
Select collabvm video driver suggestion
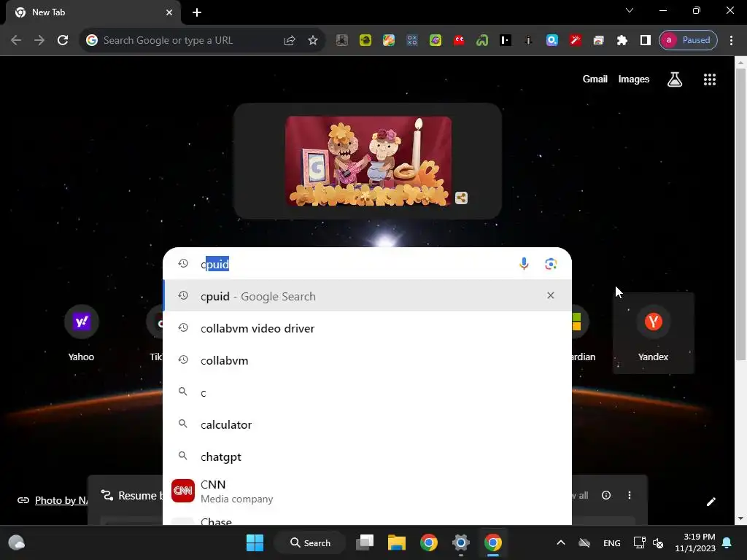tap(367, 328)
